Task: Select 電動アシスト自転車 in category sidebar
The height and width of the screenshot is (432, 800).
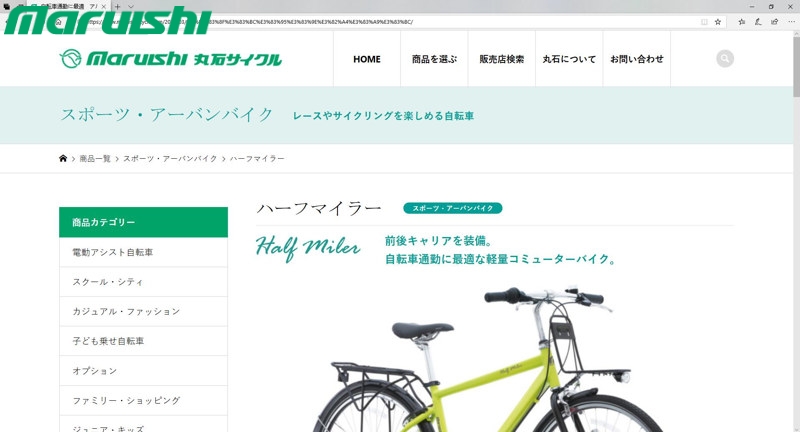Action: (143, 252)
